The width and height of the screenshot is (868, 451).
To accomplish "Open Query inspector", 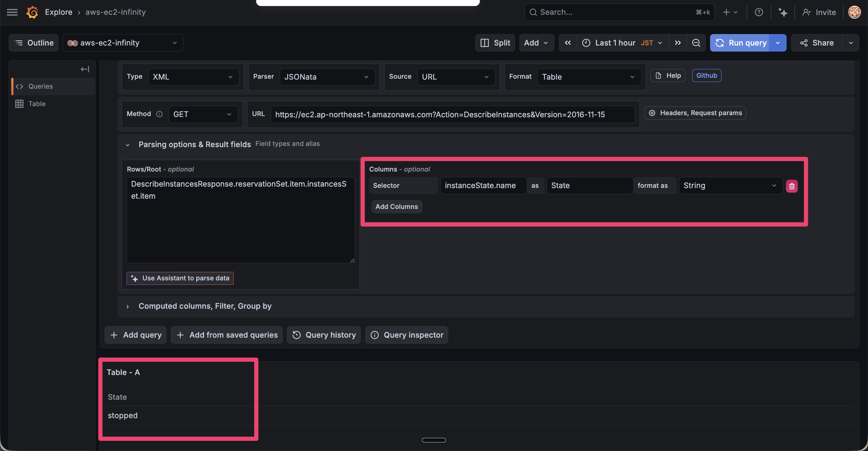I will (407, 335).
